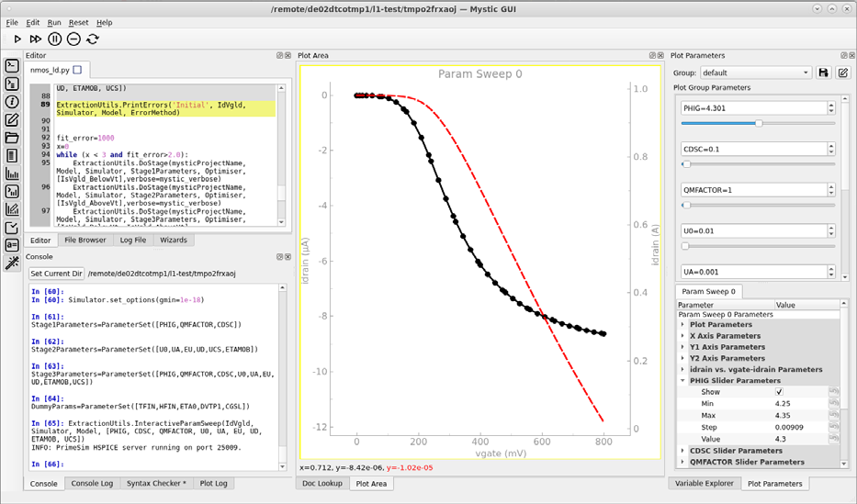Uncheck the PHIG slider Show checkbox
857x504 pixels.
[779, 392]
